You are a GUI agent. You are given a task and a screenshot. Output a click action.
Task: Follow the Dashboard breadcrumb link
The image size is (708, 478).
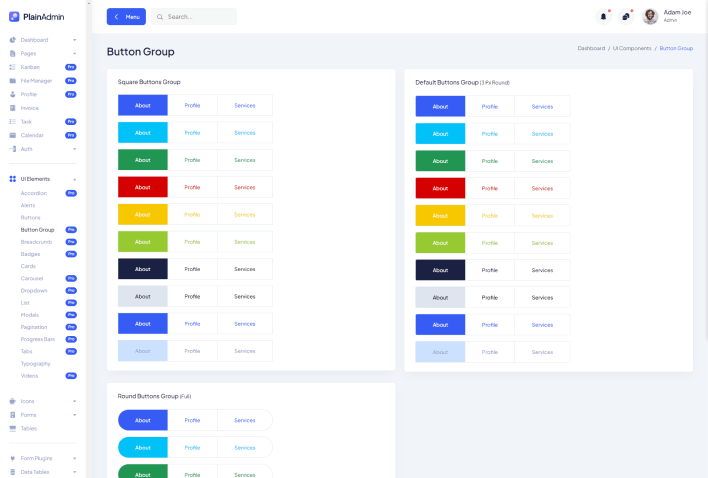[x=591, y=48]
